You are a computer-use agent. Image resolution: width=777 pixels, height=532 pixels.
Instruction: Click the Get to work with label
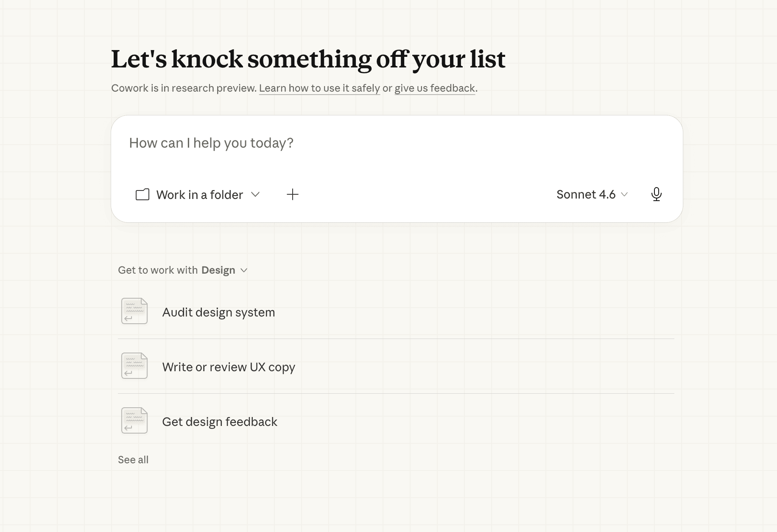pyautogui.click(x=158, y=270)
